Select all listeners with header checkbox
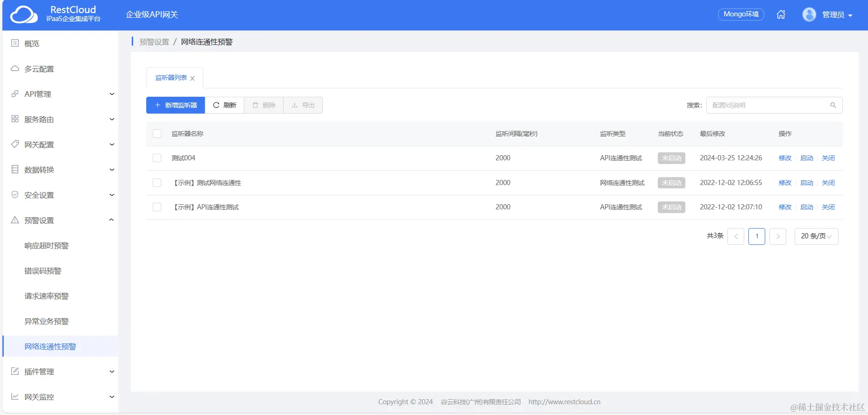Screen dimensions: 868x415 click(x=157, y=134)
